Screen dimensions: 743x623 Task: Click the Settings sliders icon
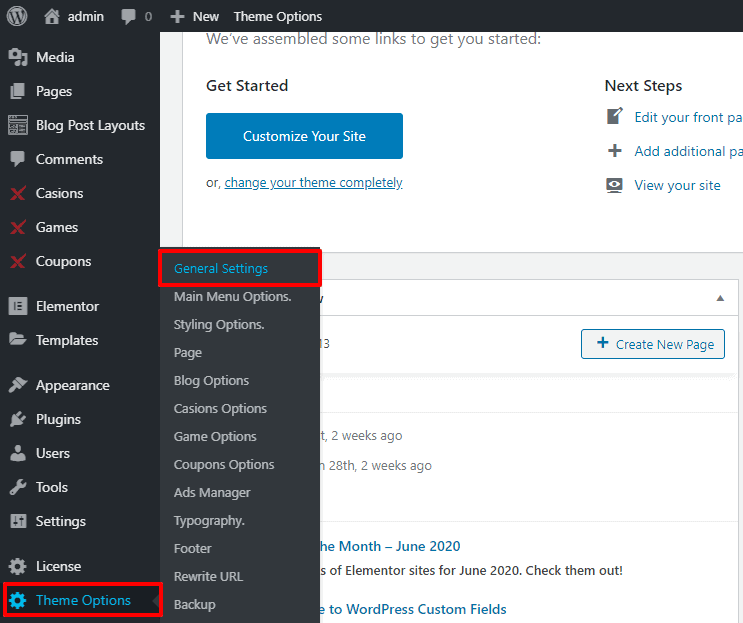coord(18,521)
